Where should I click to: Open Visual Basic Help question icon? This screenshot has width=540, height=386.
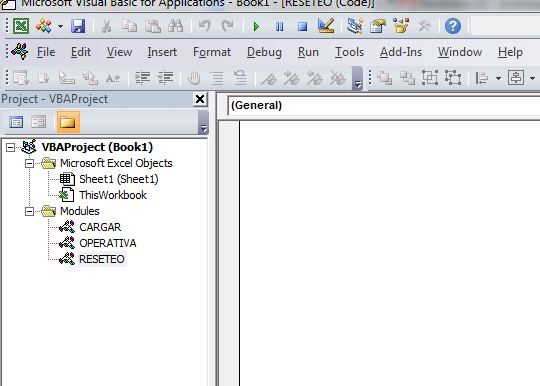tap(453, 26)
